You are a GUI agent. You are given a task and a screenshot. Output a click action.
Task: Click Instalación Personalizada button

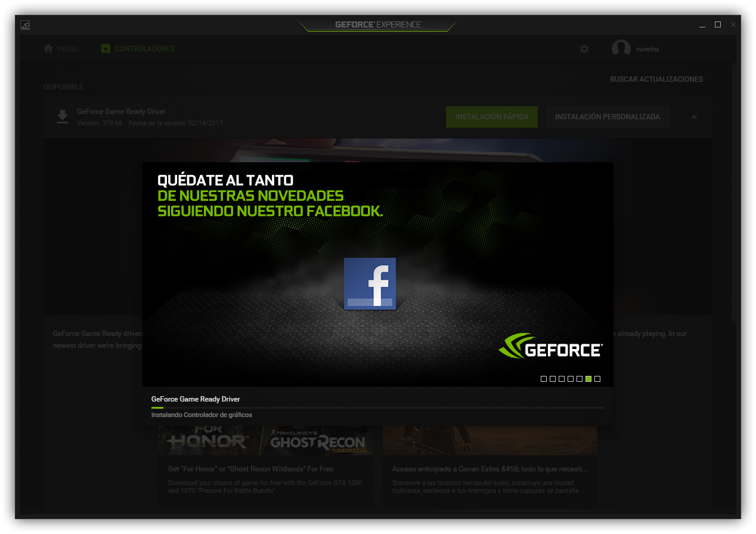point(608,117)
